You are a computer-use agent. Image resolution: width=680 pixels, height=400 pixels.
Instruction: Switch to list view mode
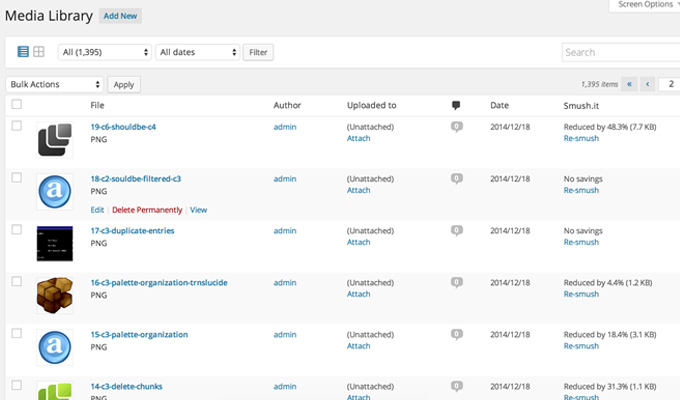(23, 52)
